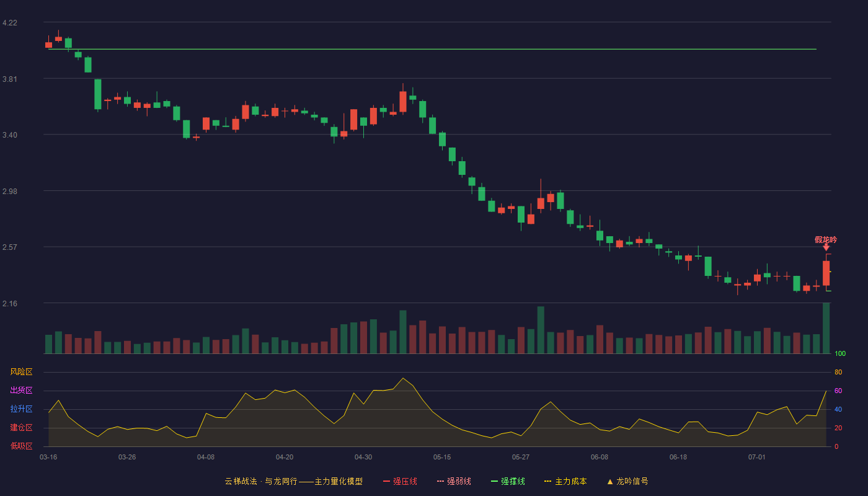Click the 40 indicator axis value

pyautogui.click(x=838, y=409)
